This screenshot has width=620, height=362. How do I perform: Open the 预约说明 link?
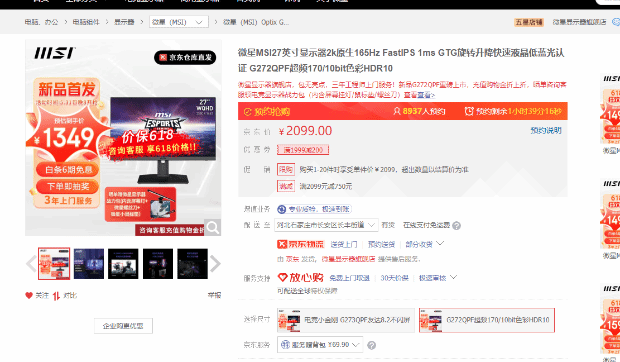(x=546, y=130)
